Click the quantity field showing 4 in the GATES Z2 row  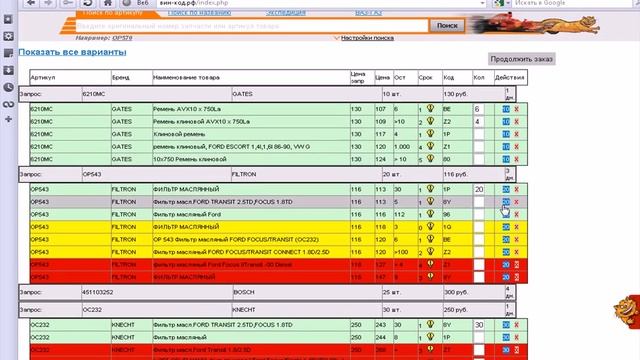(x=479, y=122)
